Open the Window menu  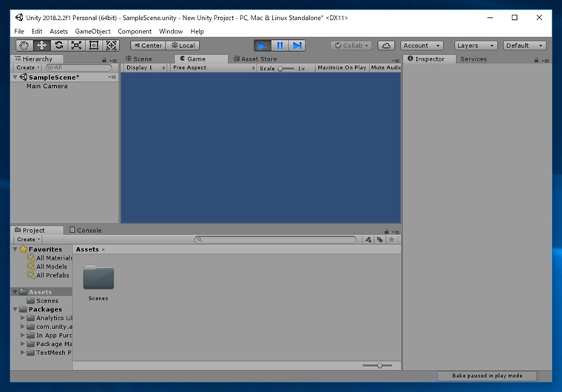click(171, 32)
